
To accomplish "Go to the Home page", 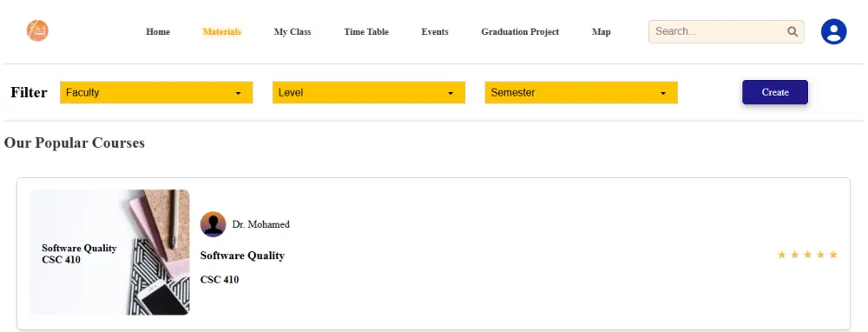I will (x=158, y=31).
